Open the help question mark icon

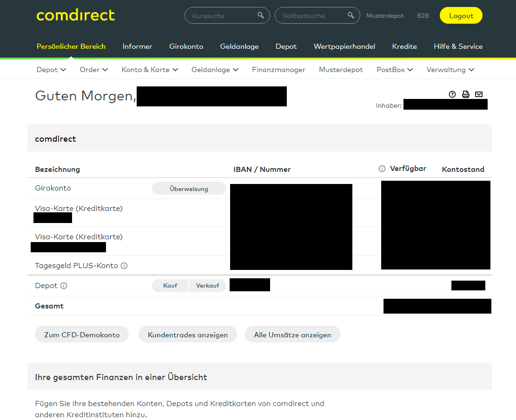point(452,94)
